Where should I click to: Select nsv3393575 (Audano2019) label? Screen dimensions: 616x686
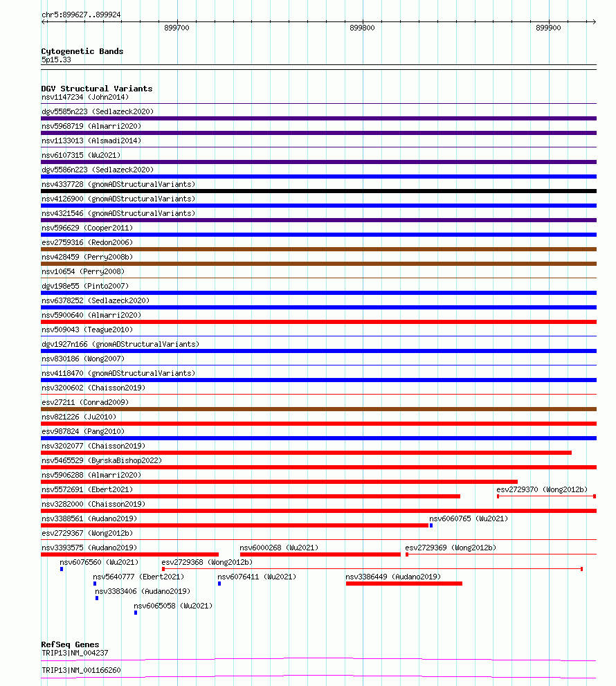click(x=89, y=548)
